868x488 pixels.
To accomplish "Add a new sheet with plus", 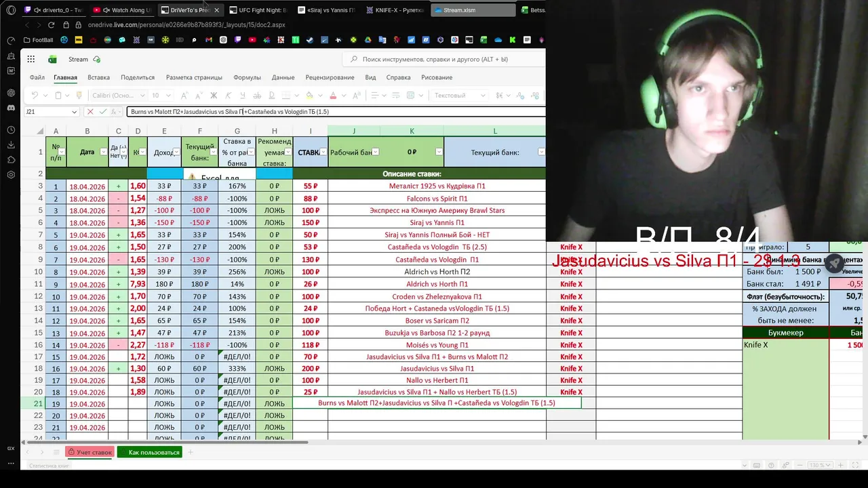I will [x=191, y=452].
